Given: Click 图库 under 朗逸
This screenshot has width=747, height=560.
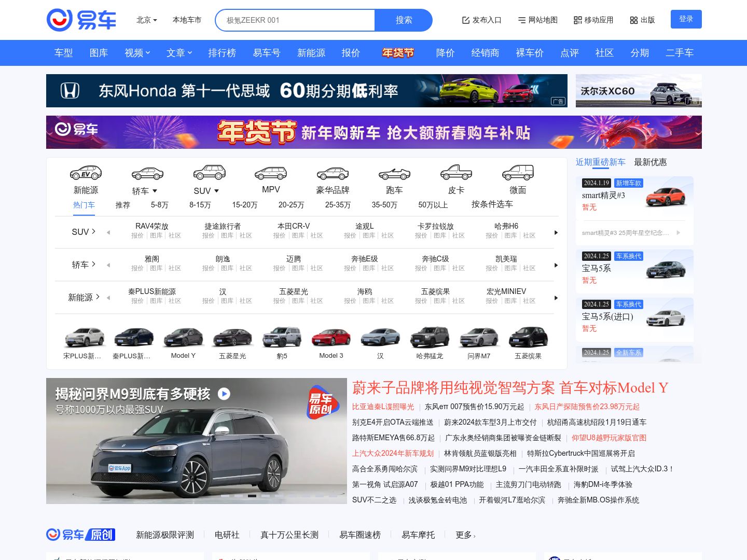Looking at the screenshot, I should [227, 268].
